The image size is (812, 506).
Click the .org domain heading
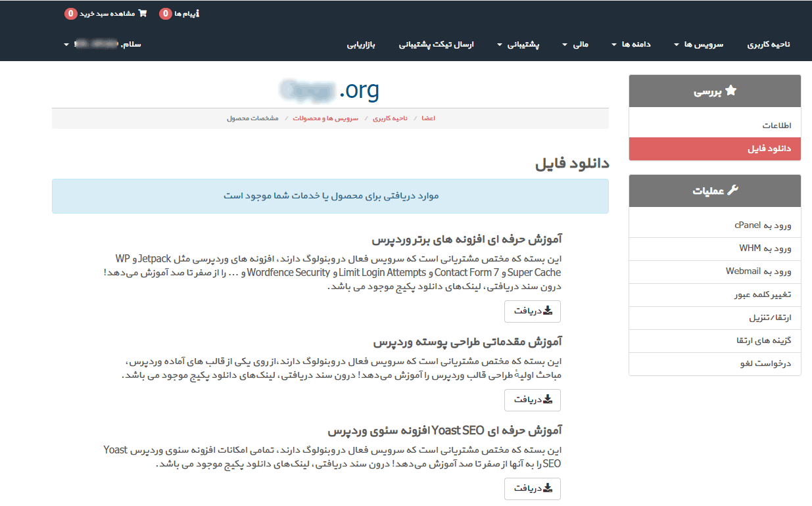coord(330,90)
